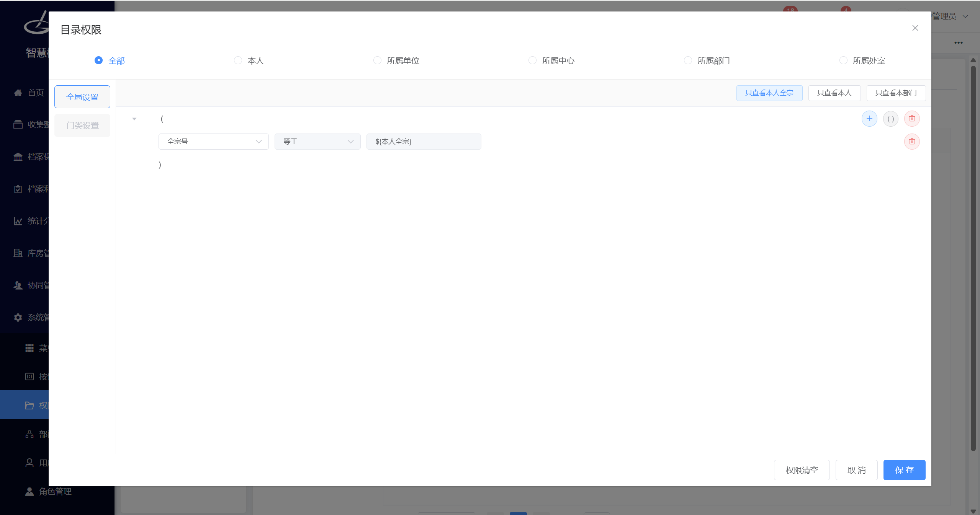The width and height of the screenshot is (980, 515).
Task: Click 权限清空 button
Action: click(x=802, y=470)
